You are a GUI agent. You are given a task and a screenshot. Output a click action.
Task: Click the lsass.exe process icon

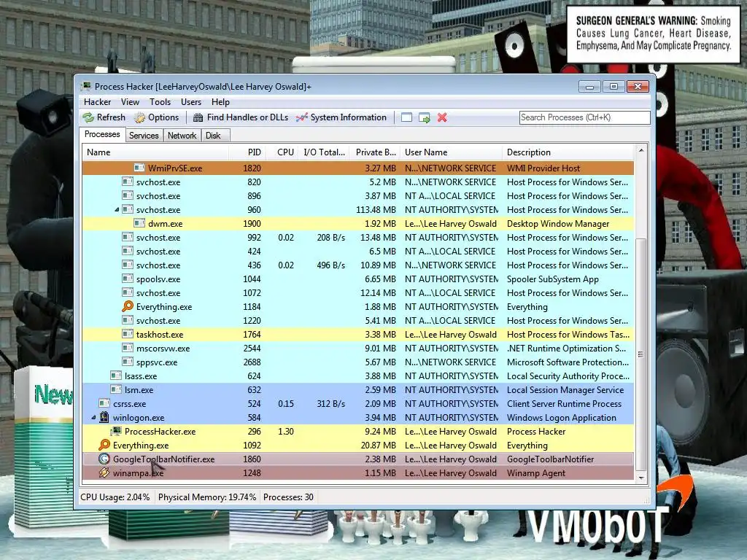[116, 376]
